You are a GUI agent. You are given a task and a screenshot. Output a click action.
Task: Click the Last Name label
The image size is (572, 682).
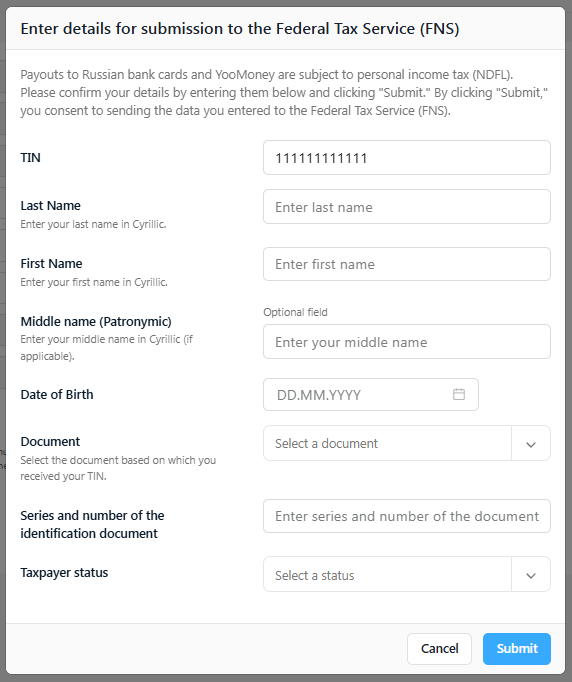50,205
